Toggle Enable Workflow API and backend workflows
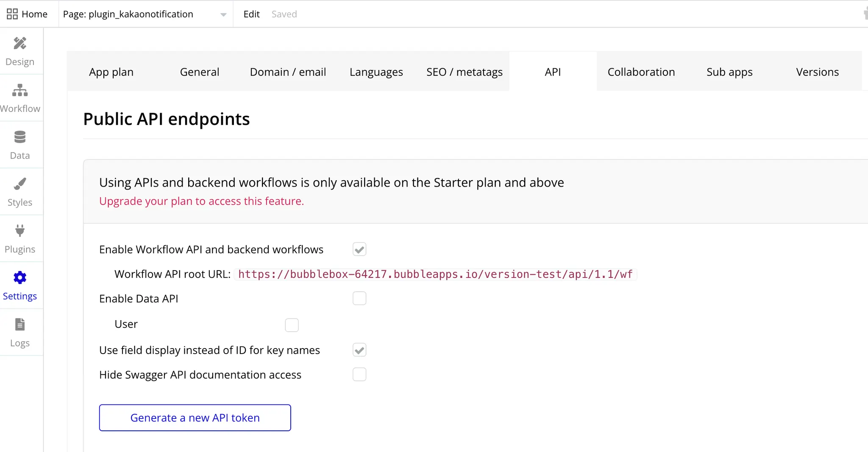868x452 pixels. point(359,249)
